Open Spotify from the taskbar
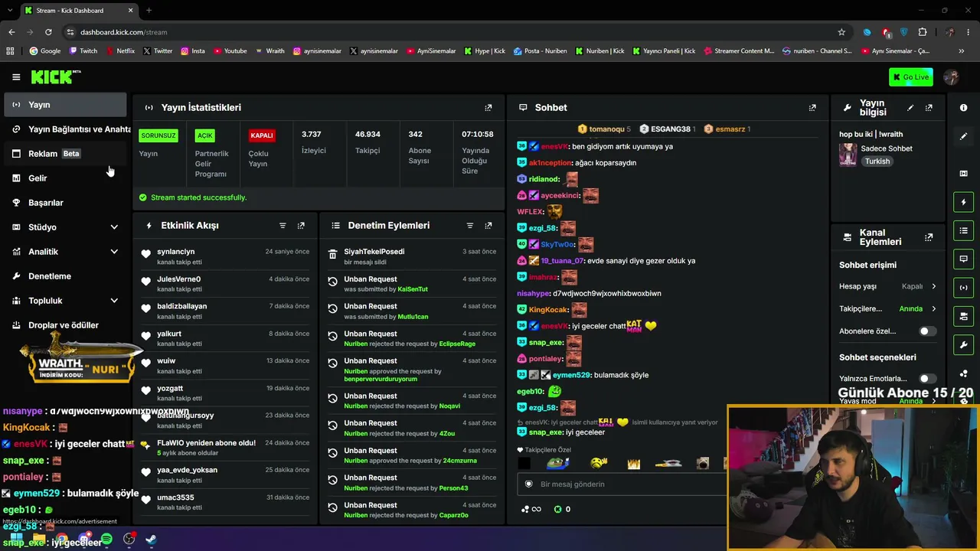980x551 pixels. [x=107, y=540]
